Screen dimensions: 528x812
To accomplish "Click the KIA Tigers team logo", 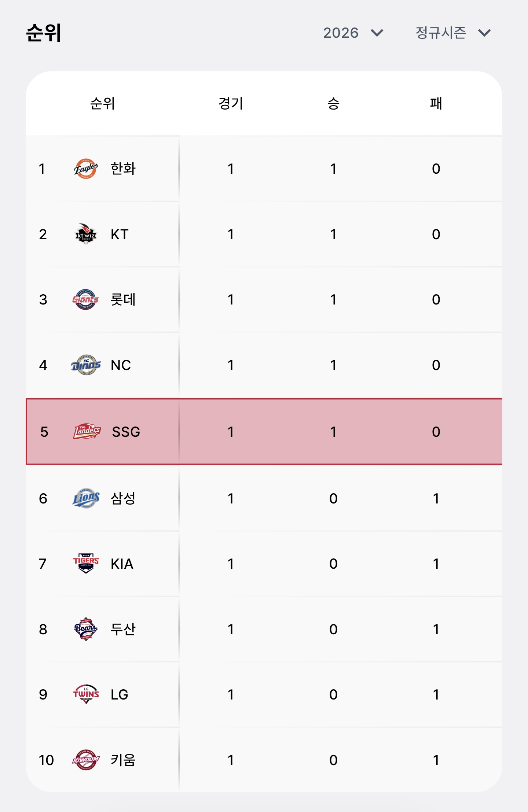I will click(x=86, y=564).
